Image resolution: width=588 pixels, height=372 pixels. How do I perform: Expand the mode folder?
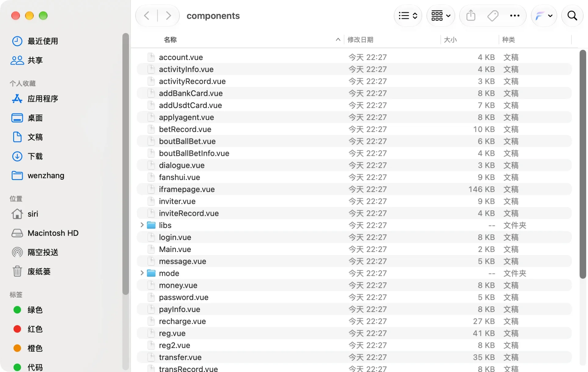[142, 273]
